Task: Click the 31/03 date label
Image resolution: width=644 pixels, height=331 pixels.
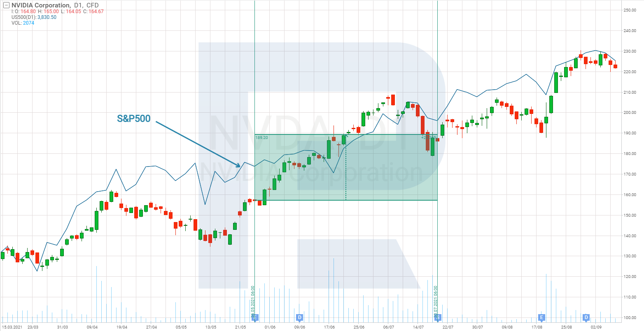Action: [x=62, y=327]
